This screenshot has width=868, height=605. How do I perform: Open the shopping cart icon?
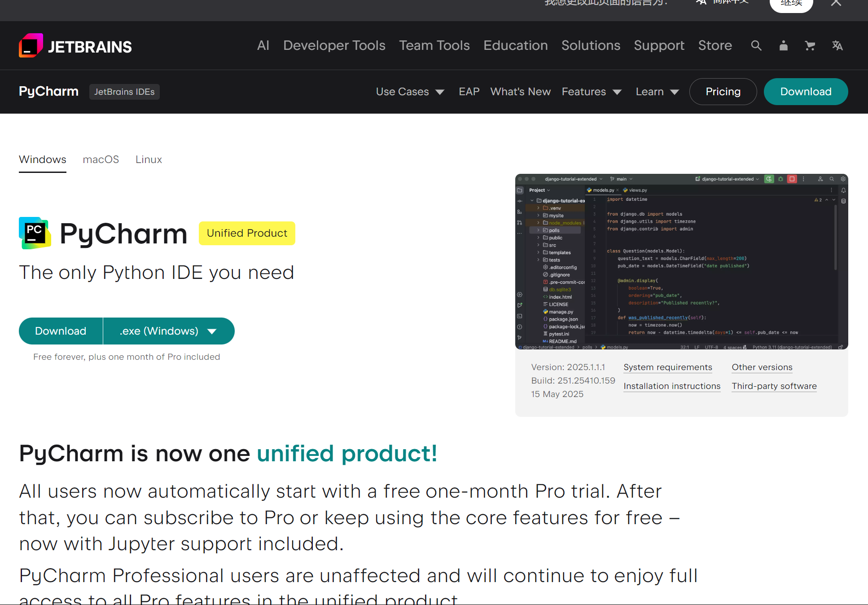pos(810,45)
